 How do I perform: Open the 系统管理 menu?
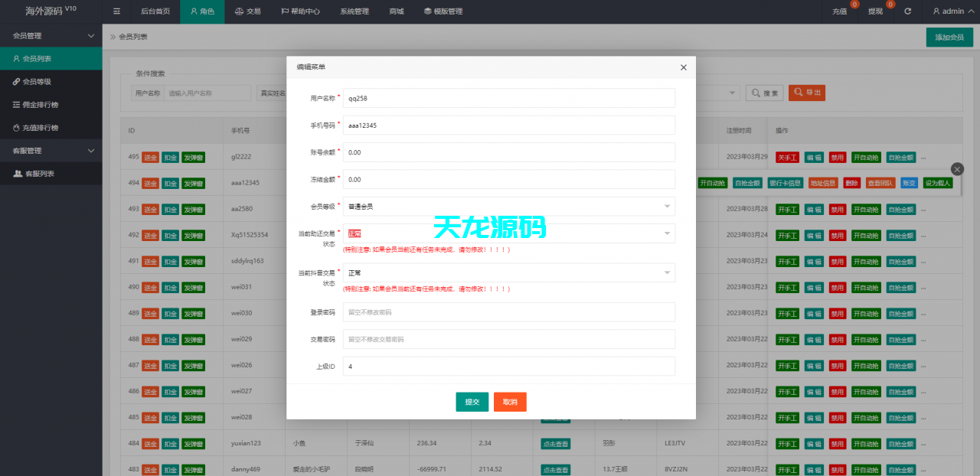[x=354, y=11]
